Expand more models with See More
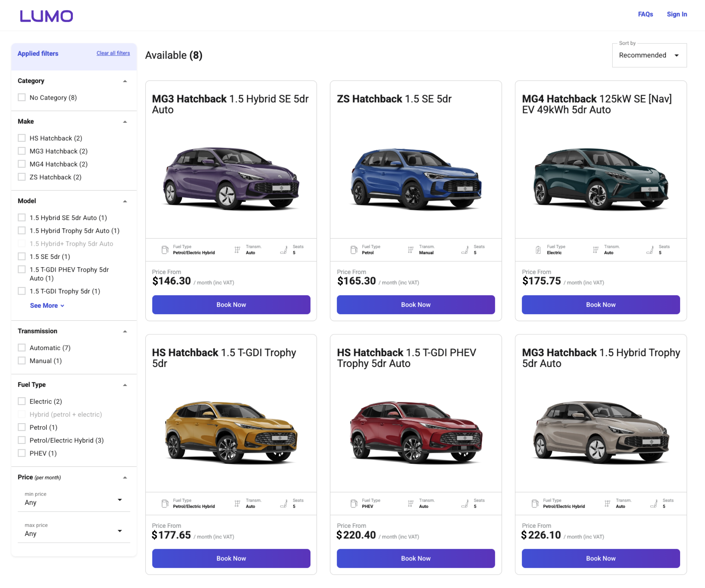Viewport: 705px width, 588px height. click(x=47, y=305)
